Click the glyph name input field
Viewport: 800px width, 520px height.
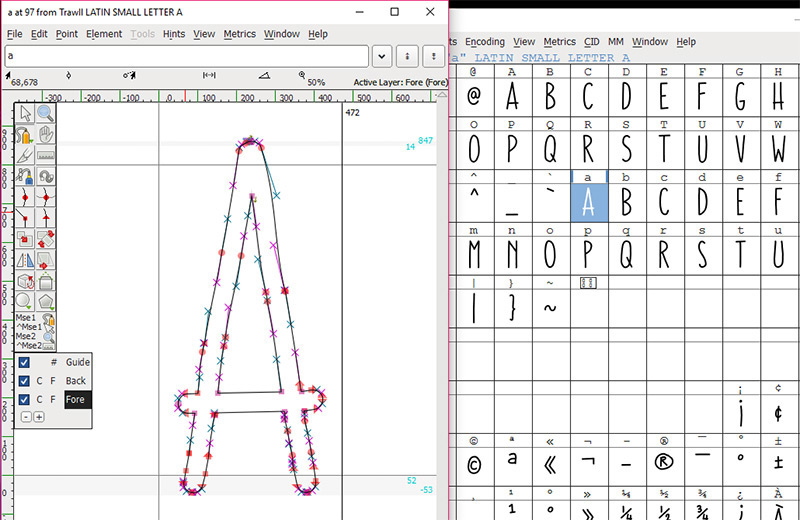click(x=187, y=56)
